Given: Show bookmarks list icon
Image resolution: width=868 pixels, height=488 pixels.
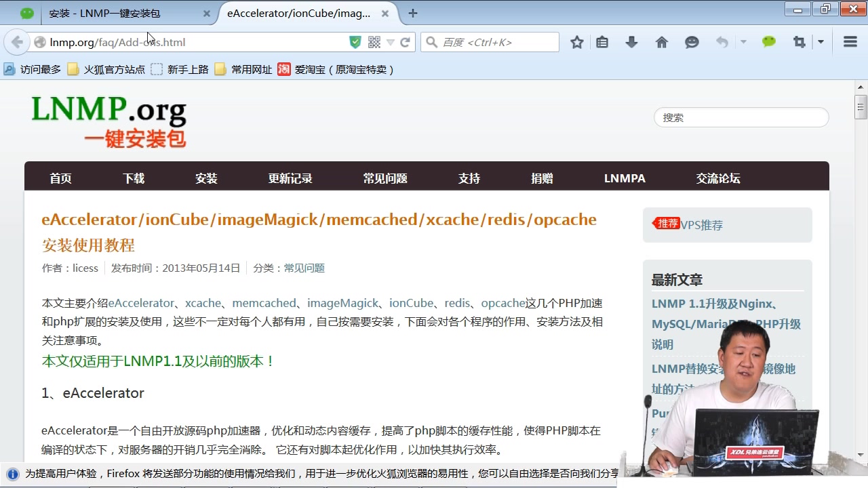Looking at the screenshot, I should [602, 42].
